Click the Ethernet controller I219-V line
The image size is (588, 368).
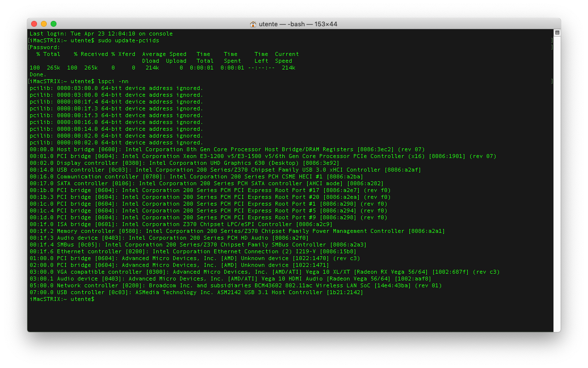tap(193, 251)
